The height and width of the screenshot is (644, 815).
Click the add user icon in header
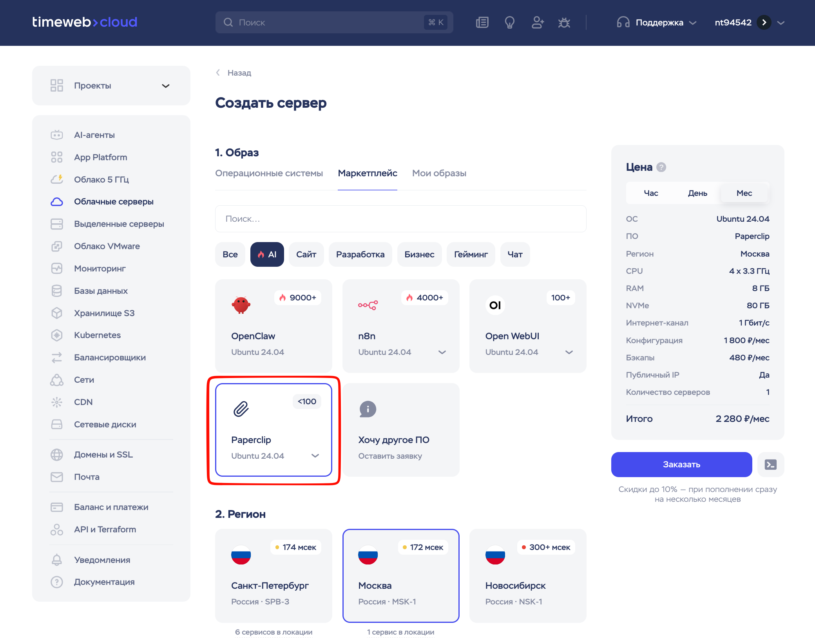[537, 22]
